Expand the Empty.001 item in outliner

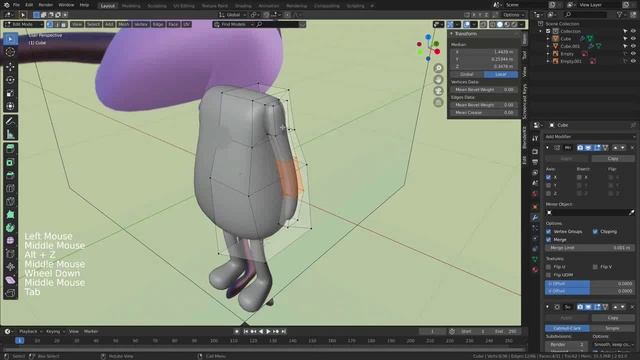click(548, 61)
